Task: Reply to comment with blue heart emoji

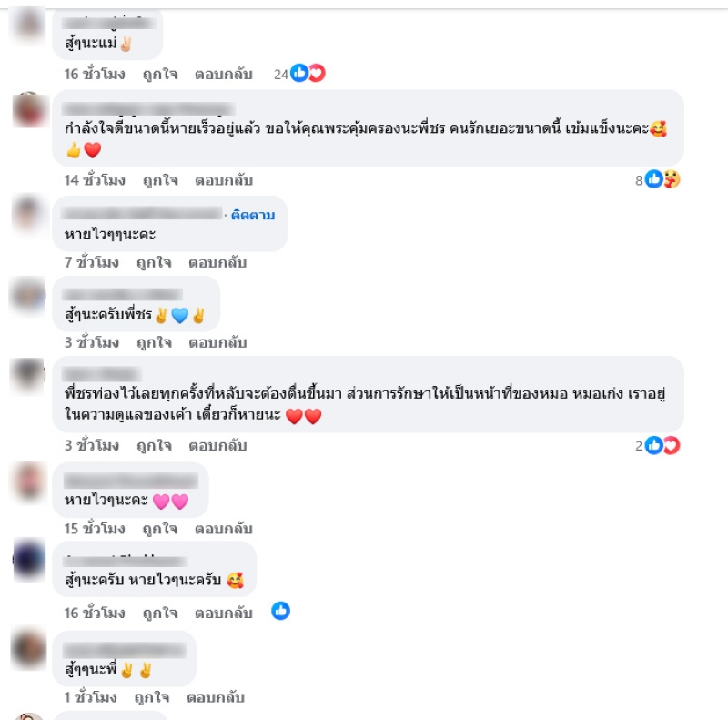Action: click(217, 342)
